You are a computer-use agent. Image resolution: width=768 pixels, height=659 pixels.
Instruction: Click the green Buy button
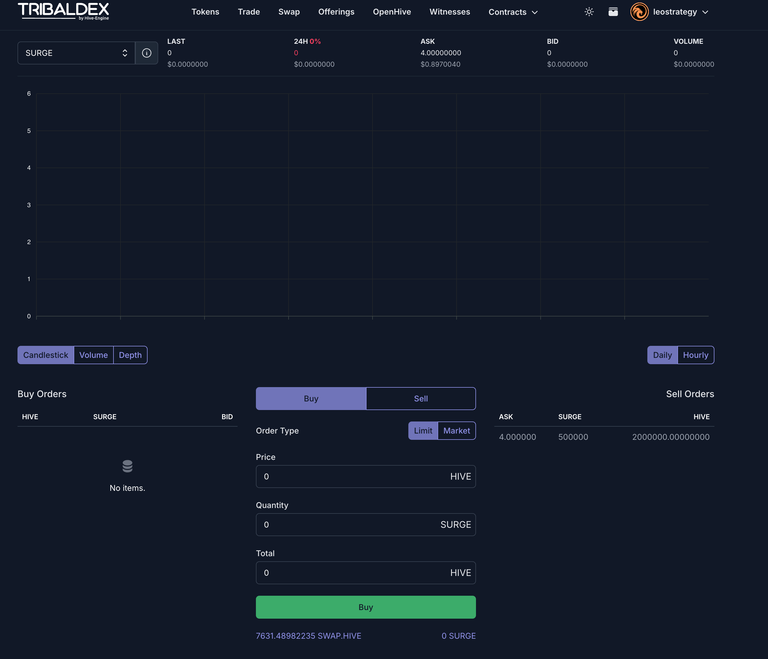365,607
